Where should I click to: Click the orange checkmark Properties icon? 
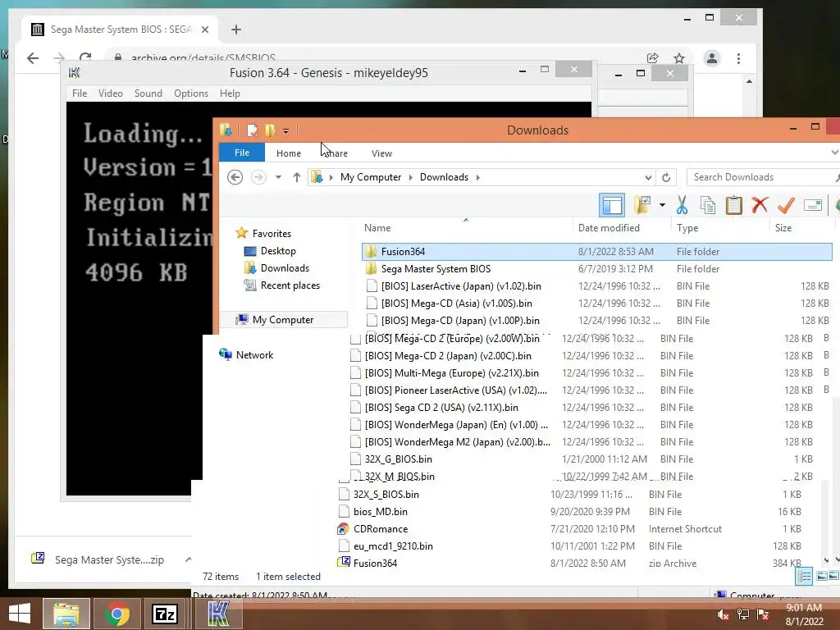tap(786, 204)
